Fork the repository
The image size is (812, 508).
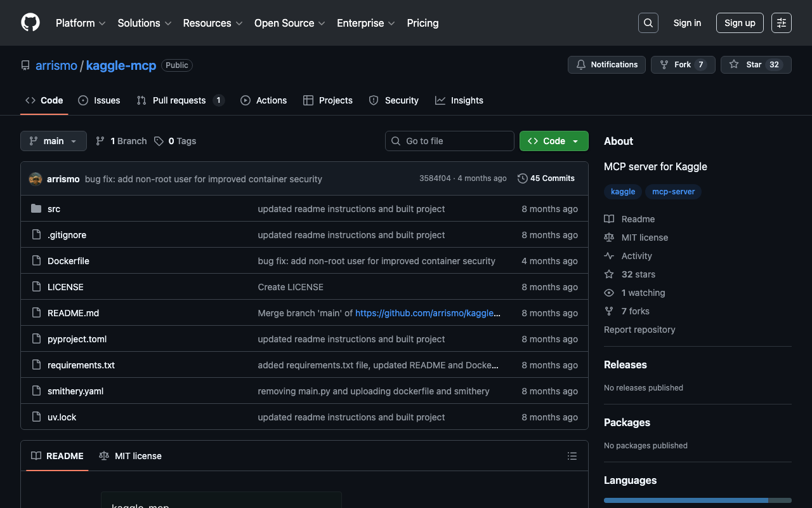(x=683, y=65)
